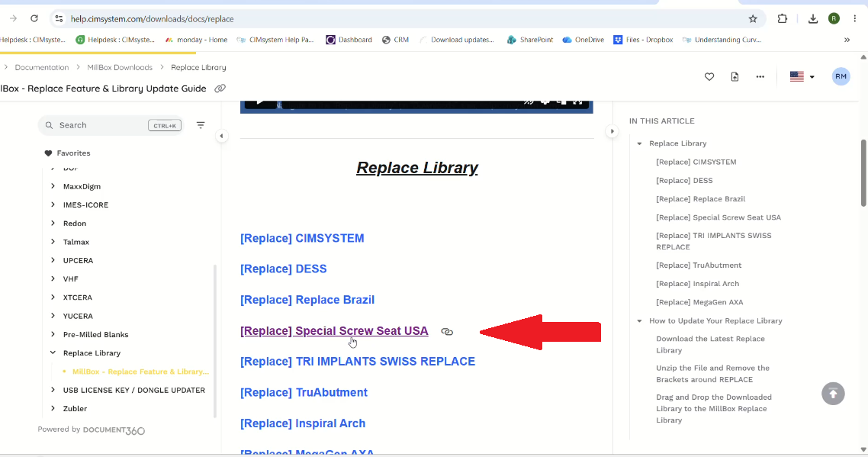The width and height of the screenshot is (868, 457).
Task: Collapse Replace Library in the article outline
Action: [x=639, y=143]
